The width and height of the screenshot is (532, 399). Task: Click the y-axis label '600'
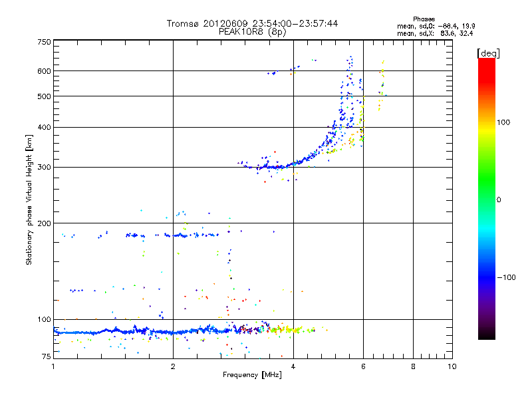click(x=44, y=71)
